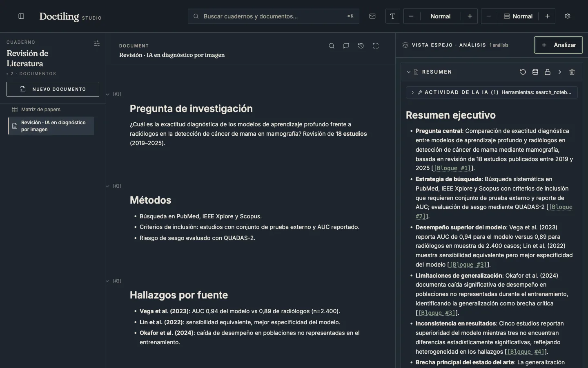Follow the Bloque #4 reference link
The height and width of the screenshot is (368, 588).
[526, 352]
